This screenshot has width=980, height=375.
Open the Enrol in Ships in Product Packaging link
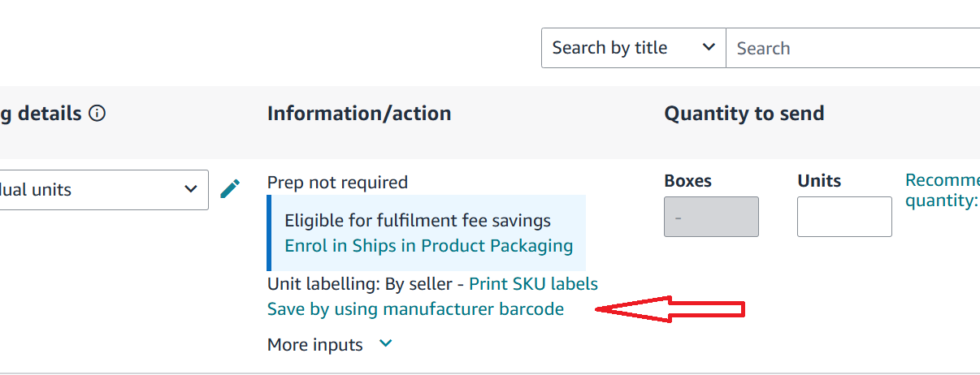point(429,246)
